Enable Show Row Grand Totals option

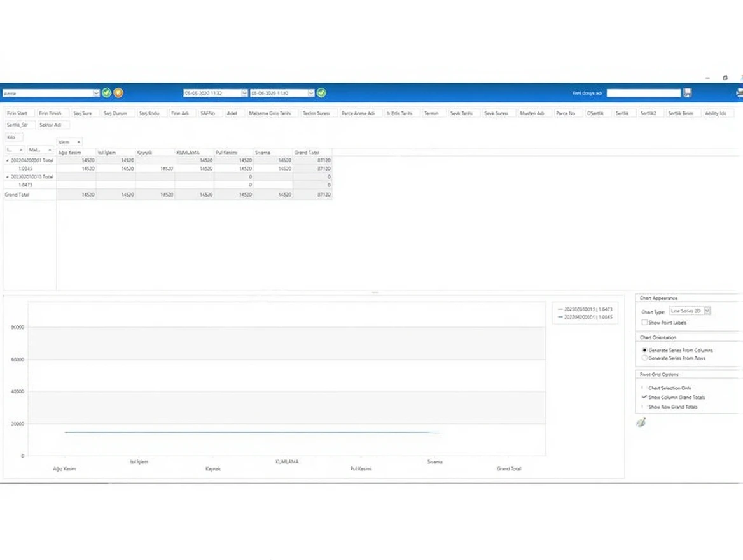click(644, 407)
